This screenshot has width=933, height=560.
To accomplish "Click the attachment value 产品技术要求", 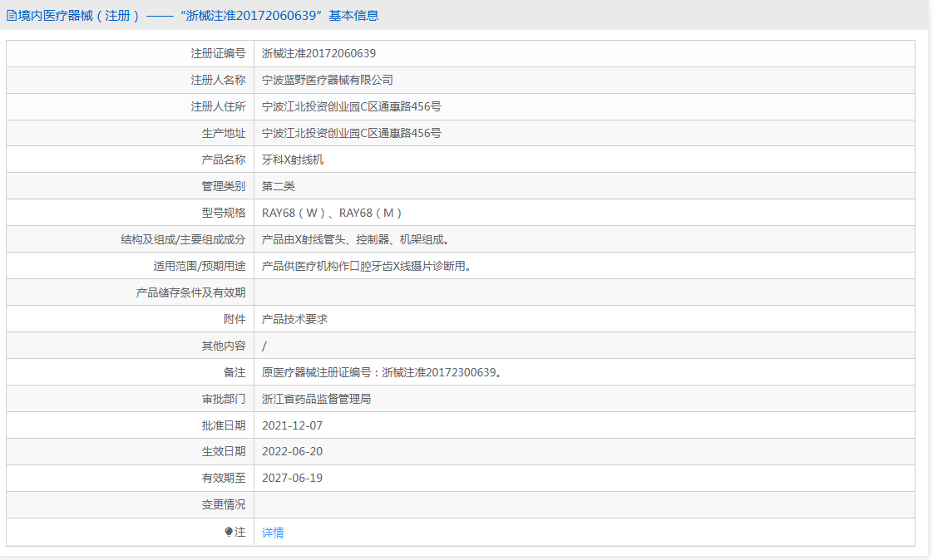I will pos(294,319).
